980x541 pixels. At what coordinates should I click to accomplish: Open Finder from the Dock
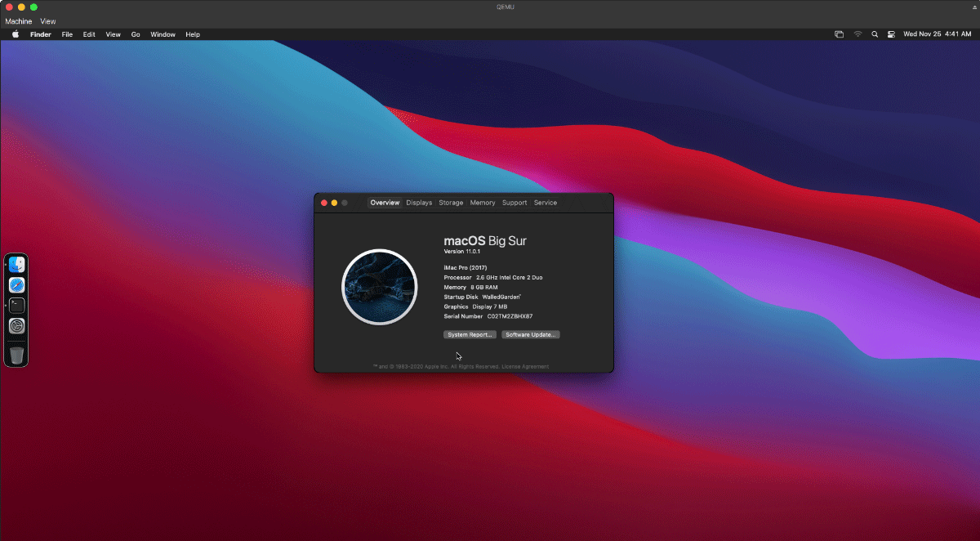point(16,265)
